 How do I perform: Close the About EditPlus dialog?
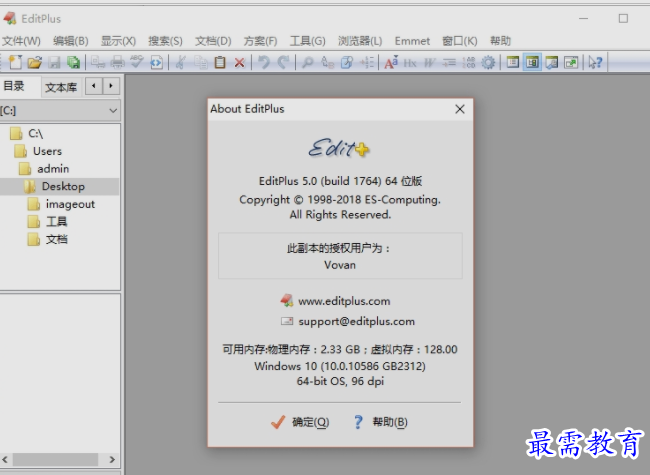tap(460, 109)
